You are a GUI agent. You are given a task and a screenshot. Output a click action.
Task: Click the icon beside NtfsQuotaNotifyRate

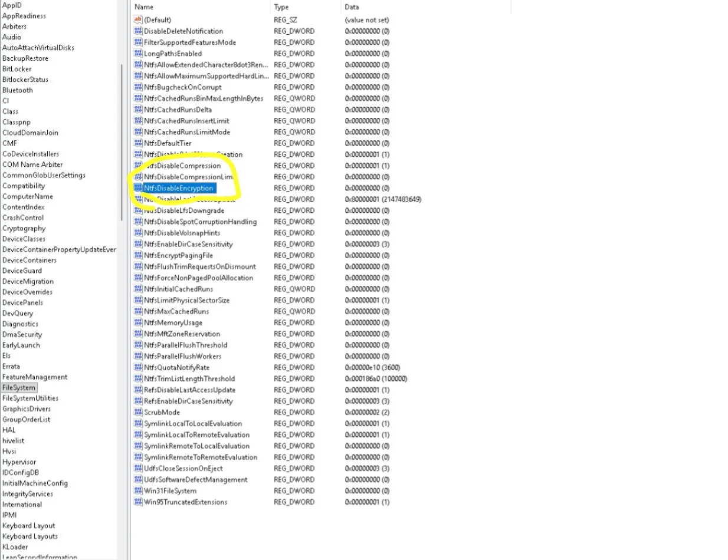(x=139, y=367)
